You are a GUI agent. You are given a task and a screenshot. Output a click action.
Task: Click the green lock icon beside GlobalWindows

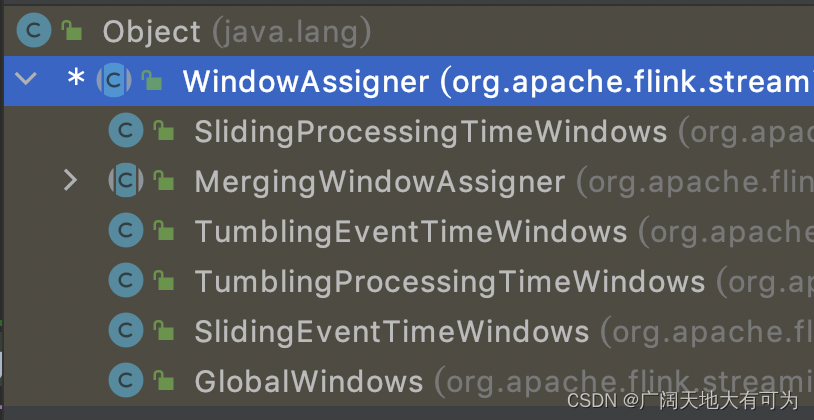pyautogui.click(x=163, y=381)
